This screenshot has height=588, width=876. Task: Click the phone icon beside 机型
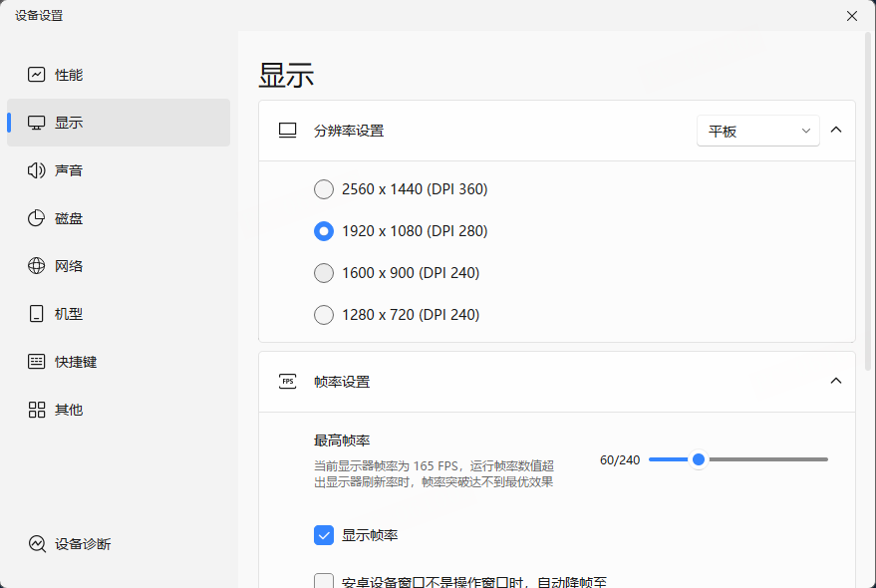pyautogui.click(x=36, y=313)
